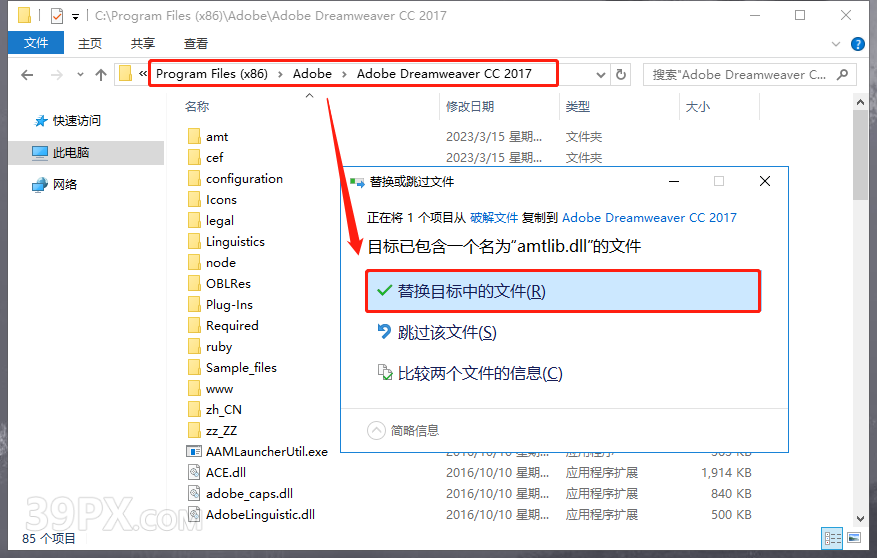Sort by 大小 column header
The image size is (877, 558).
pos(697,106)
